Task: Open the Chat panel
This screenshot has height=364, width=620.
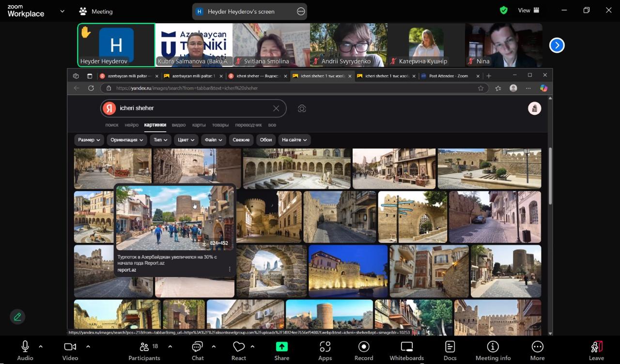Action: click(x=197, y=350)
